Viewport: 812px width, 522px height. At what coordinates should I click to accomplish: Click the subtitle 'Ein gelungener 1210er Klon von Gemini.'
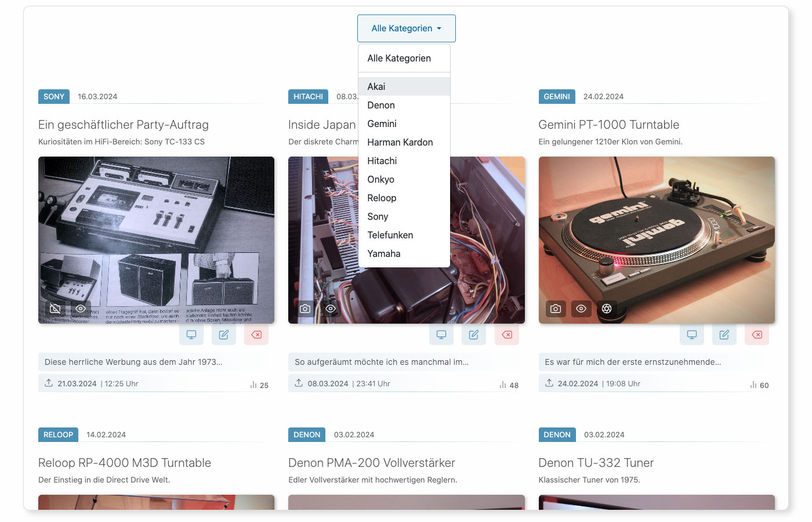coord(610,142)
